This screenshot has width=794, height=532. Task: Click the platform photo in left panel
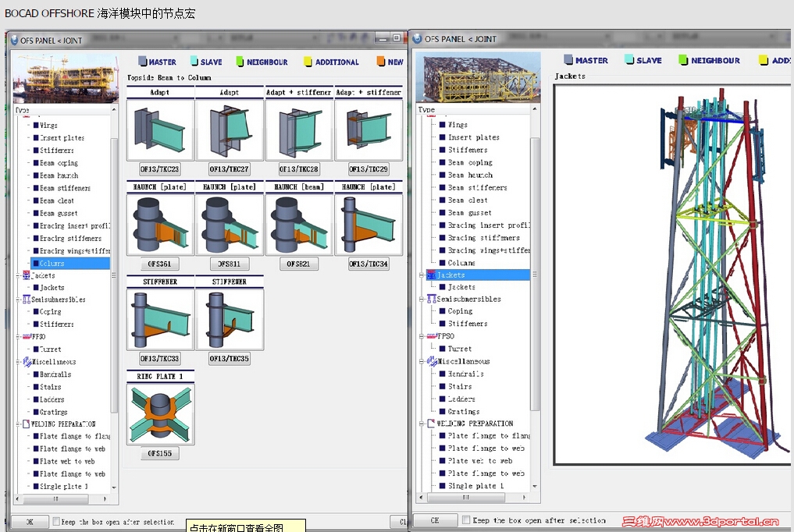[66, 78]
